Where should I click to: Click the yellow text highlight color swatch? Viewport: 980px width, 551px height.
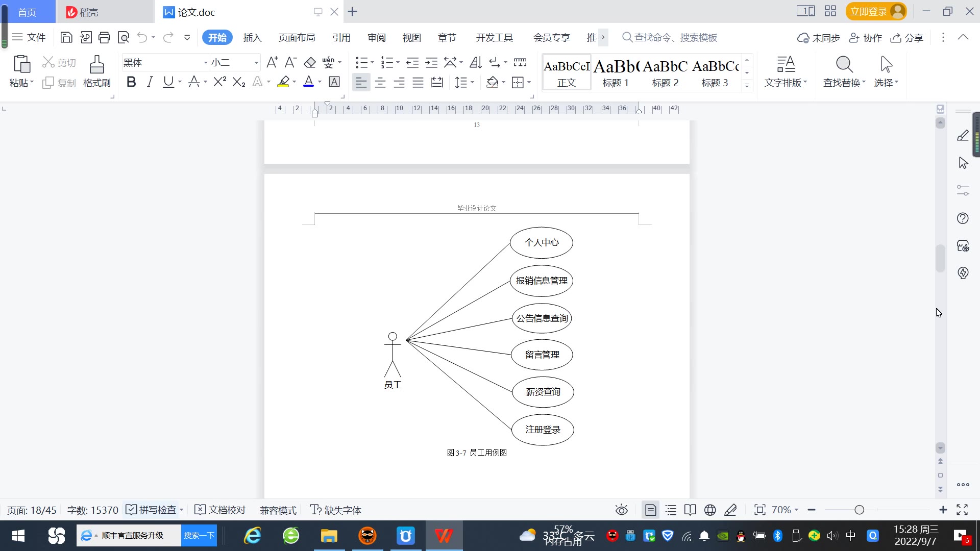(283, 82)
